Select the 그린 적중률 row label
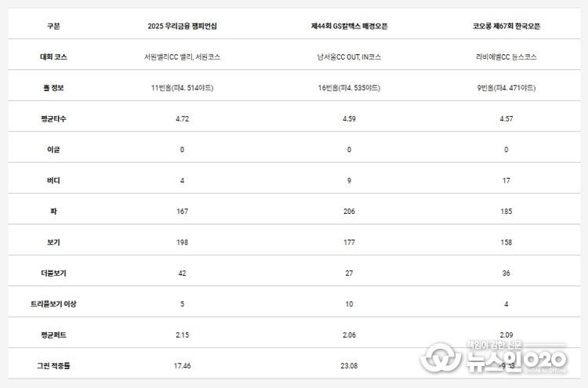Viewport: 588px width, 388px height. (x=53, y=365)
